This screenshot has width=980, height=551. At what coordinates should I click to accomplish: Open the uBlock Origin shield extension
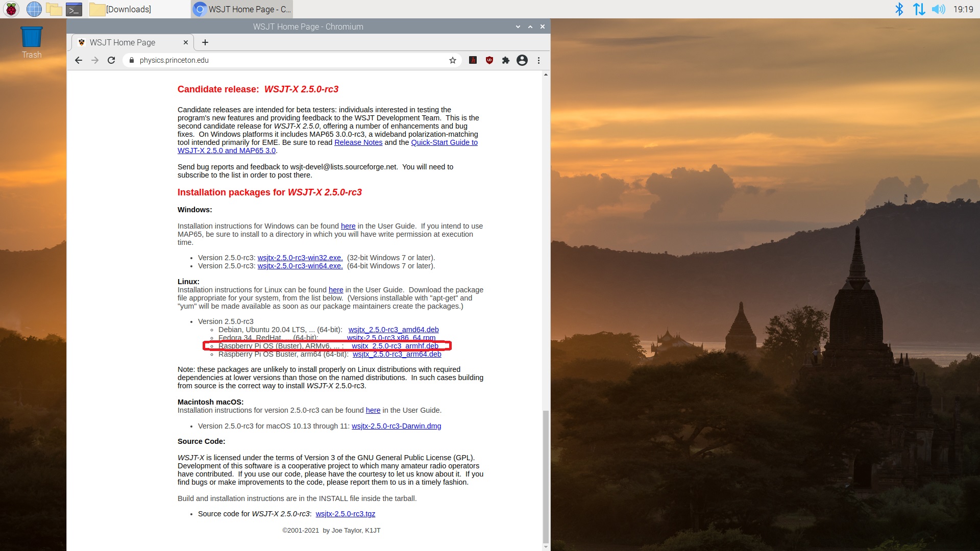click(x=489, y=60)
